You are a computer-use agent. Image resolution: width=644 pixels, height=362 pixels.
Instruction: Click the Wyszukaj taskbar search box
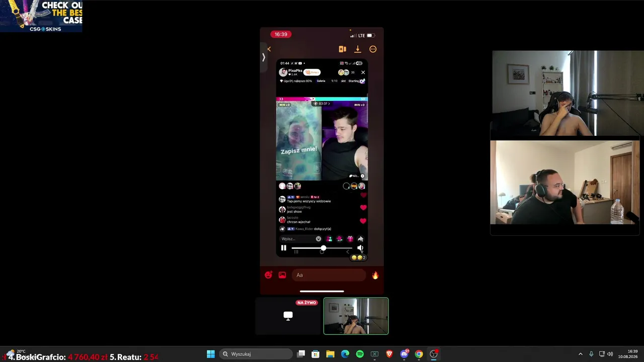pos(255,354)
